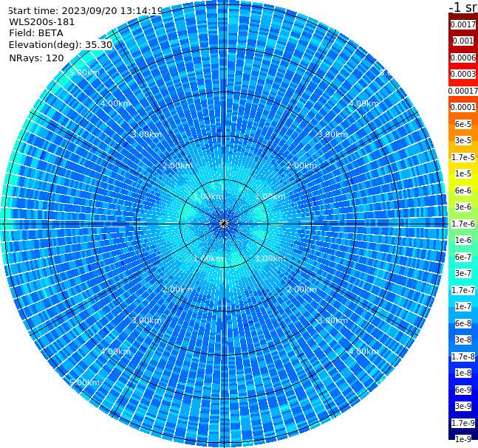Click the 4.00km label in lower-left quadrant
The width and height of the screenshot is (478, 448).
(115, 351)
